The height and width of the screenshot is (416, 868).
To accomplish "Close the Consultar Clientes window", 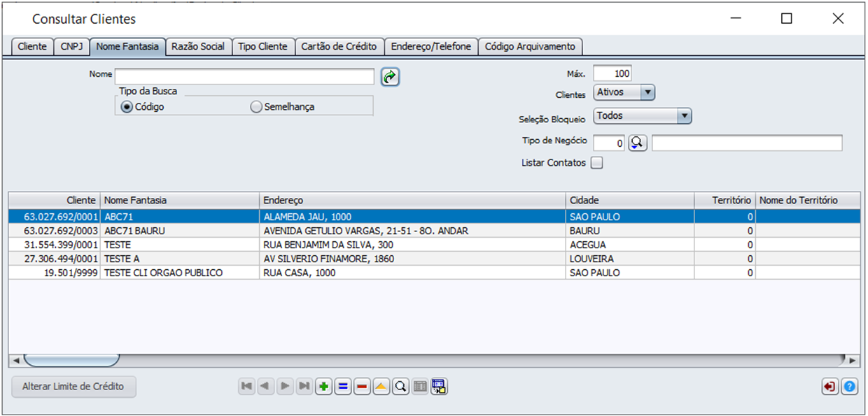I will [x=838, y=19].
